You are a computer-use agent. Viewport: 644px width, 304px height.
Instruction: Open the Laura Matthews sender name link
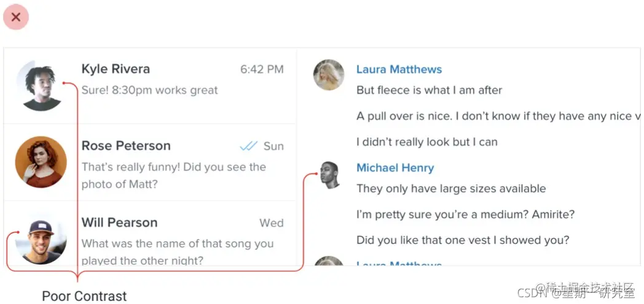pyautogui.click(x=399, y=70)
